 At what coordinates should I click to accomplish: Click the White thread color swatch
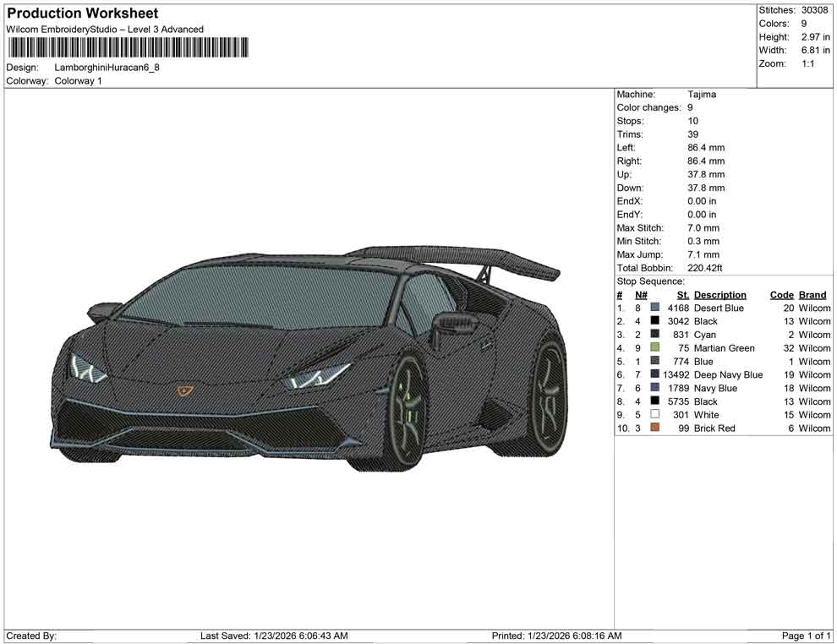(654, 415)
